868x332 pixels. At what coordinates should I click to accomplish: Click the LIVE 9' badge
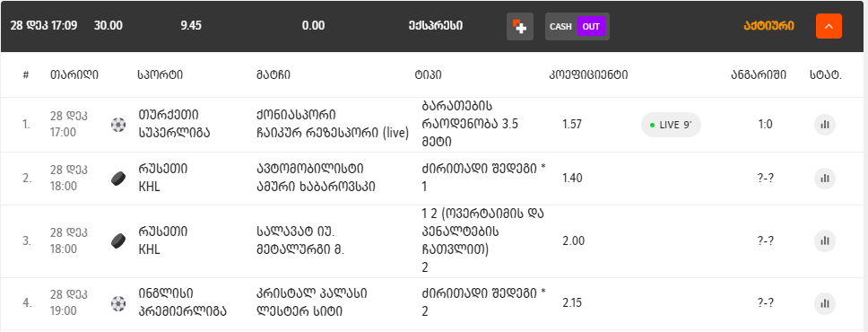pyautogui.click(x=671, y=125)
